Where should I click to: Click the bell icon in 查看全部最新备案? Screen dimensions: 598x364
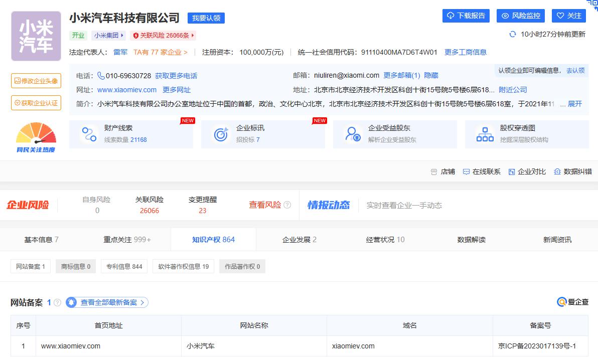(71, 302)
